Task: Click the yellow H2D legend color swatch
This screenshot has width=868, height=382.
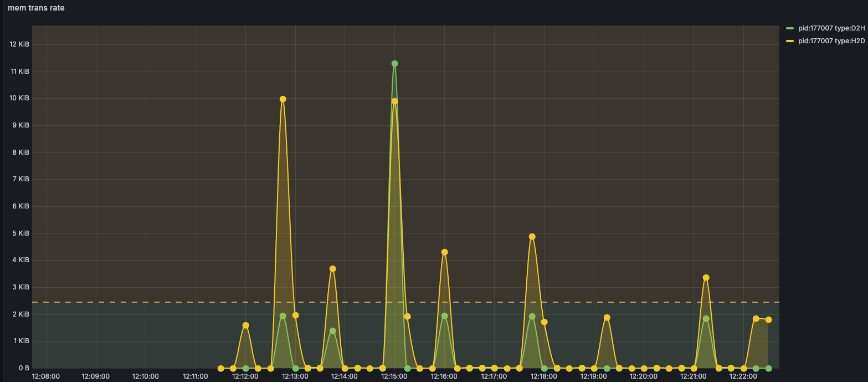Action: [x=790, y=42]
